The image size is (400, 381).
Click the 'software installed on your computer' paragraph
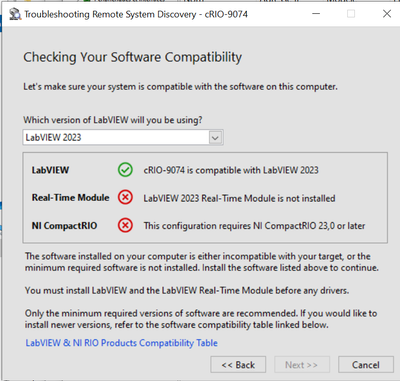coord(202,262)
